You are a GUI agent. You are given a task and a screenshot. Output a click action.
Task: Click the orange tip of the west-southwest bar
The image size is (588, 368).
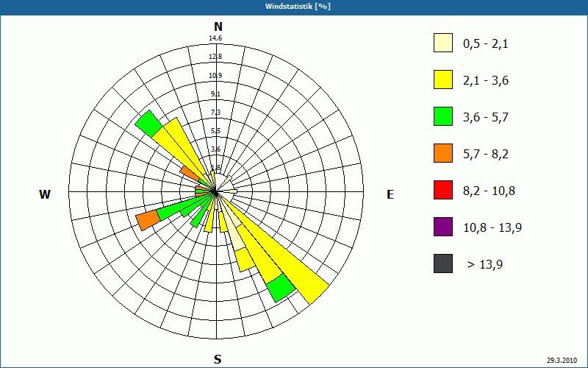click(x=148, y=220)
